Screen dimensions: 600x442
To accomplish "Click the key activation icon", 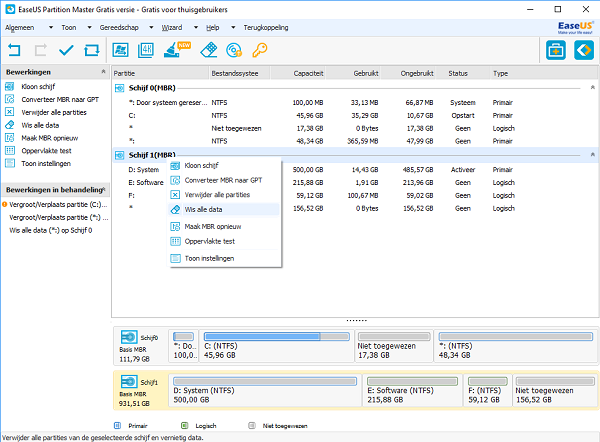I will click(x=260, y=50).
